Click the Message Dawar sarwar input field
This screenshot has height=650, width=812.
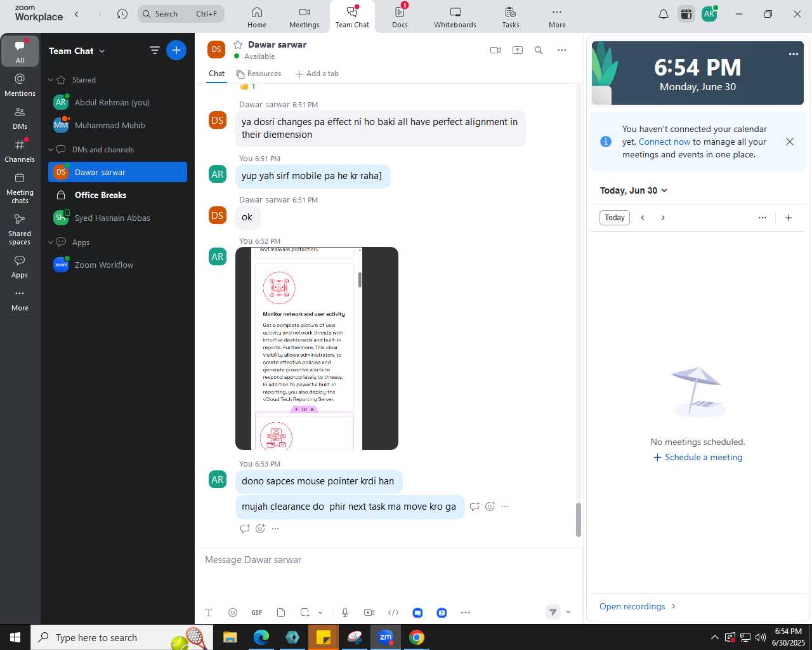tap(388, 560)
